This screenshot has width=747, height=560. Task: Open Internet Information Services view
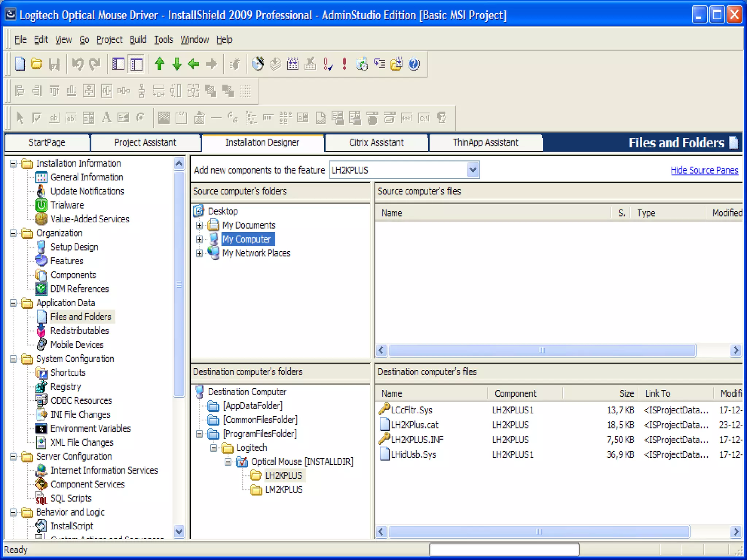pos(104,470)
